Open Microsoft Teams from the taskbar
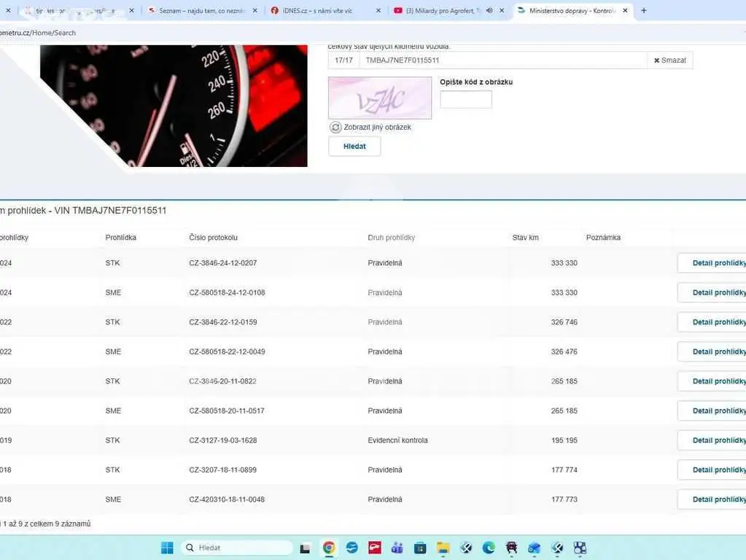 pos(397,548)
